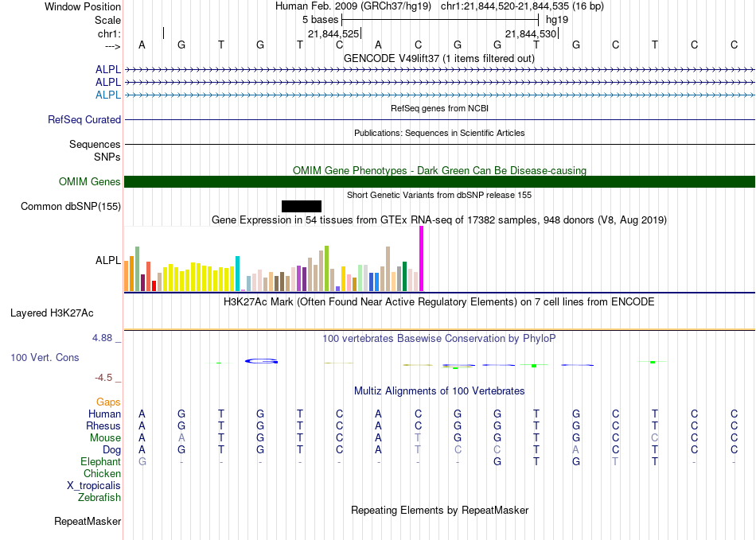Screen dimensions: 756x540
Task: Select the black dbSNP variant block
Action: 302,206
